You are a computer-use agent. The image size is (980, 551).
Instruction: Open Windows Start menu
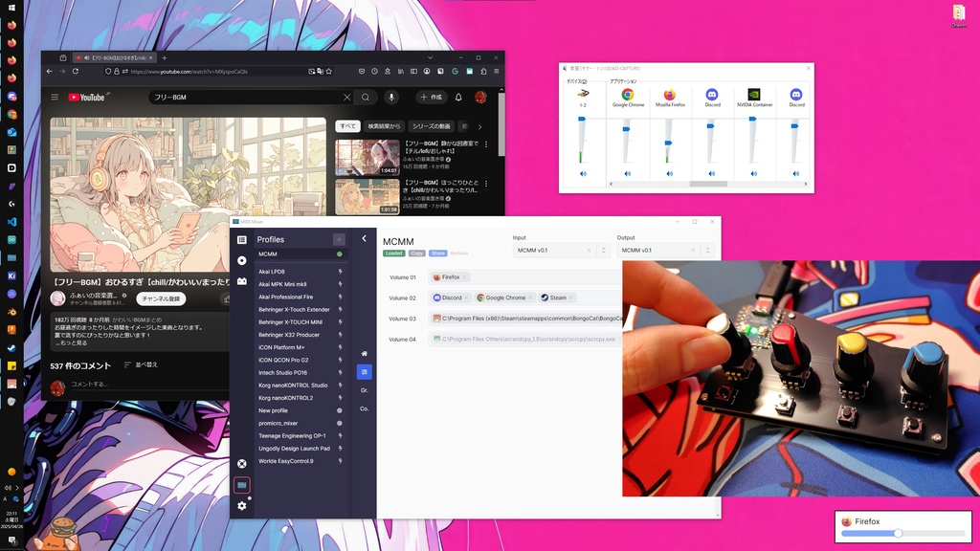coord(11,8)
